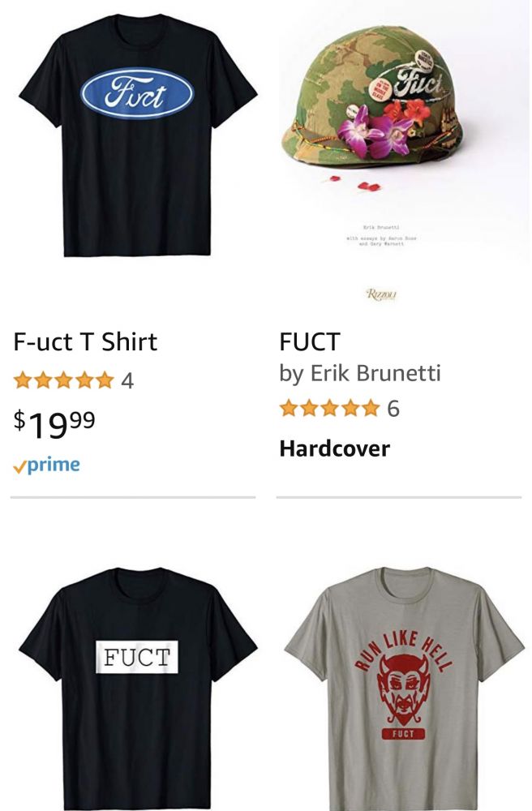Click the FUCT book title
This screenshot has height=811, width=532.
[x=310, y=342]
